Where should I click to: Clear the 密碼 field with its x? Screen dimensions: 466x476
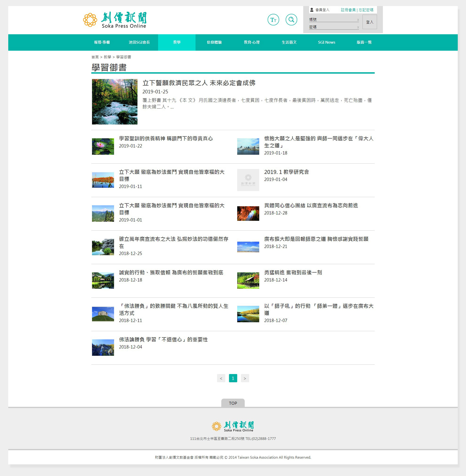point(358,27)
